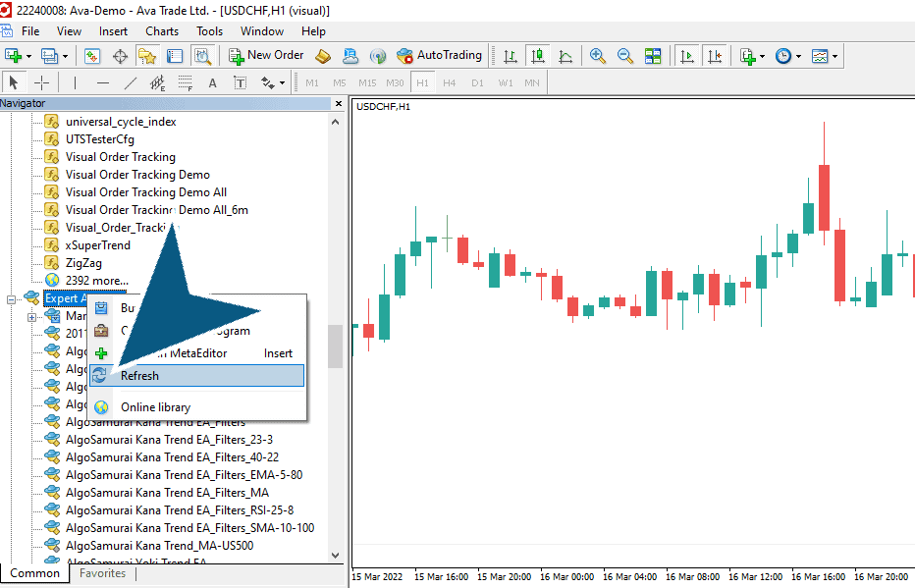Choose Refresh in the context menu

[139, 376]
